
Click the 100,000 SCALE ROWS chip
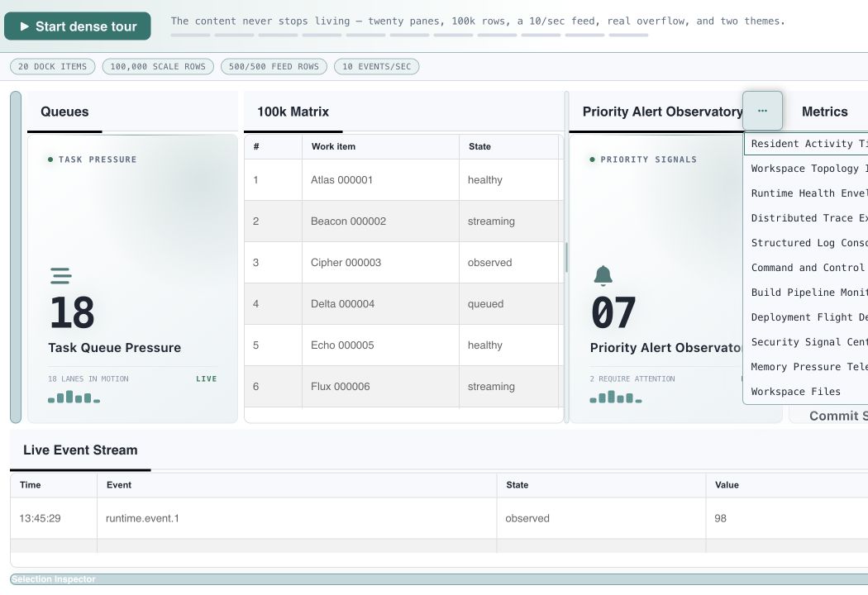click(x=158, y=66)
